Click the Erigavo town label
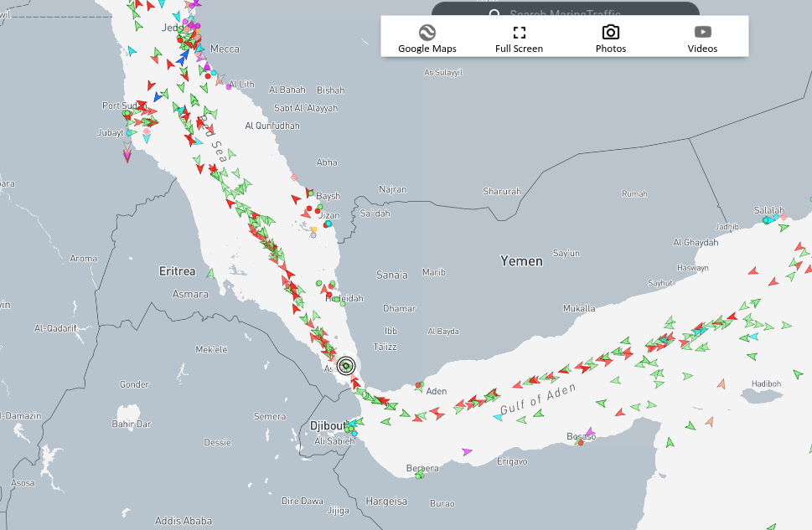Screen dimensions: 812x530 click(512, 461)
